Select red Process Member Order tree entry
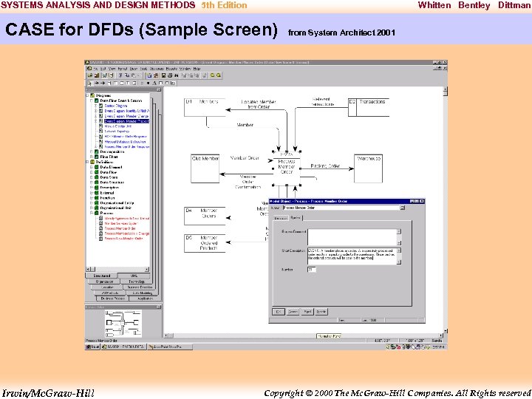Viewport: 532px width, 399px height. [x=120, y=228]
